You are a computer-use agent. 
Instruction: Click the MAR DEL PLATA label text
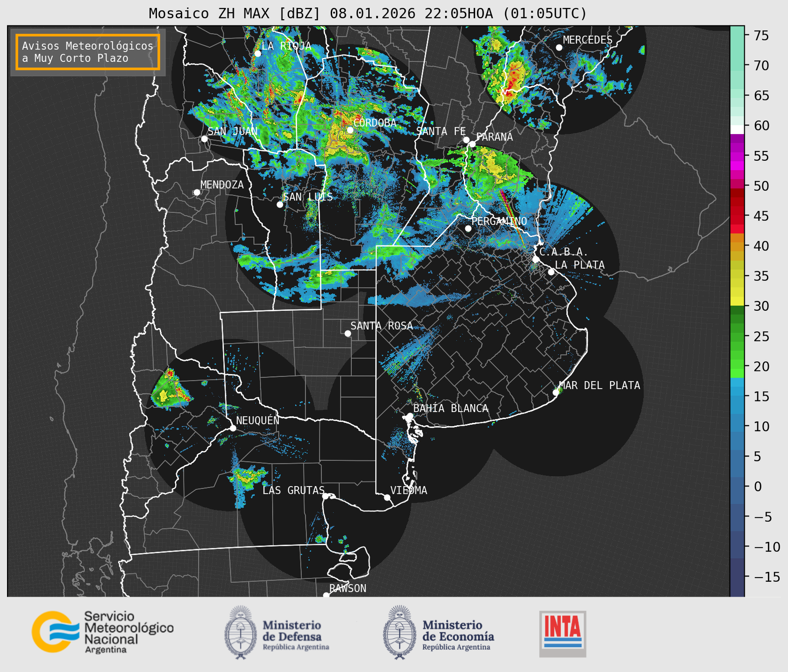(x=599, y=385)
